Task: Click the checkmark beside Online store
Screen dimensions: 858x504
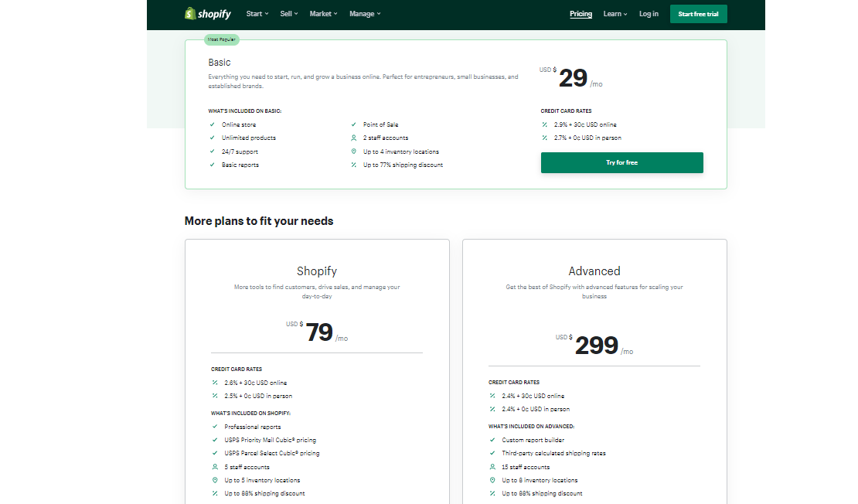Action: (212, 124)
